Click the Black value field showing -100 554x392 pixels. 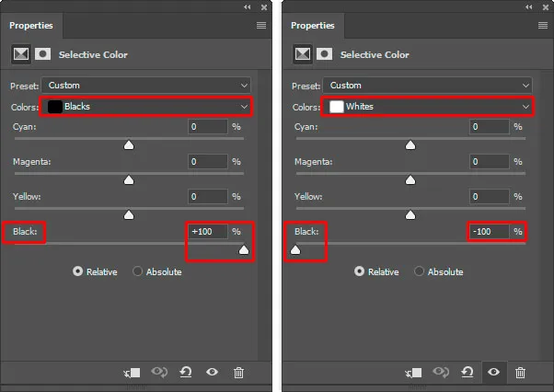(490, 231)
